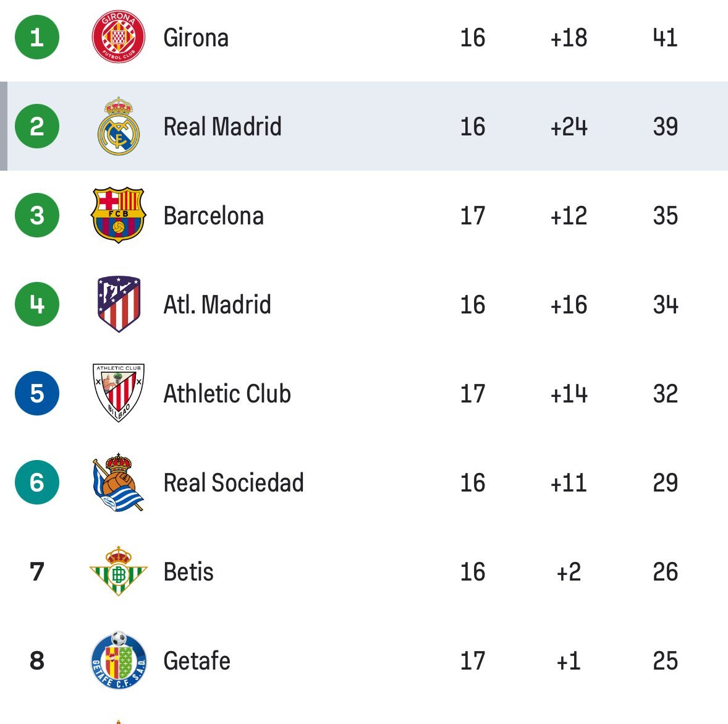Click the Real Sociedad crest
Viewport: 728px width, 724px height.
coord(118,482)
